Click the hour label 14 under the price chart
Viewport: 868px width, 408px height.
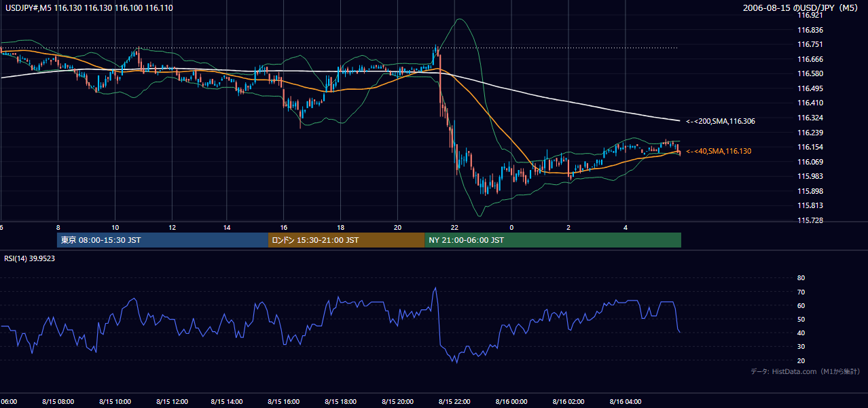tap(228, 227)
